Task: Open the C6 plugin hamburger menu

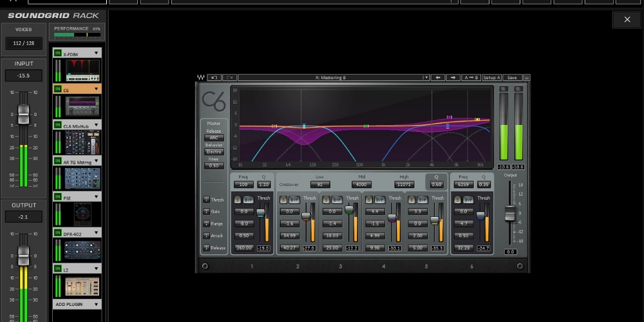Action: tap(527, 78)
